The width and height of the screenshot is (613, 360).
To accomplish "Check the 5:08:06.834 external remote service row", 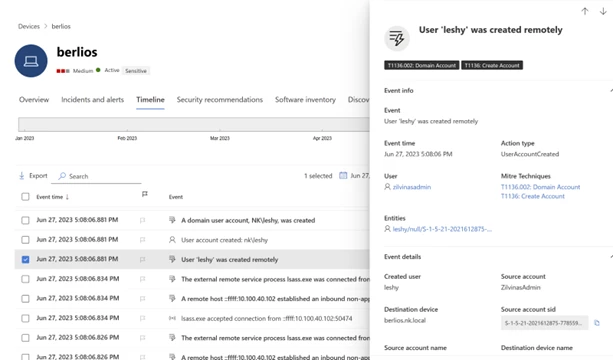I will click(x=25, y=279).
